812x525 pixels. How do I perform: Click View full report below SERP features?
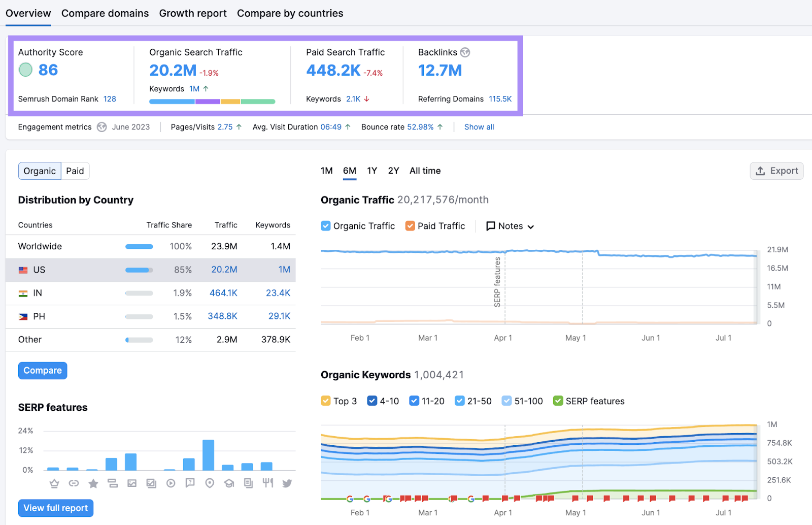[x=55, y=508]
